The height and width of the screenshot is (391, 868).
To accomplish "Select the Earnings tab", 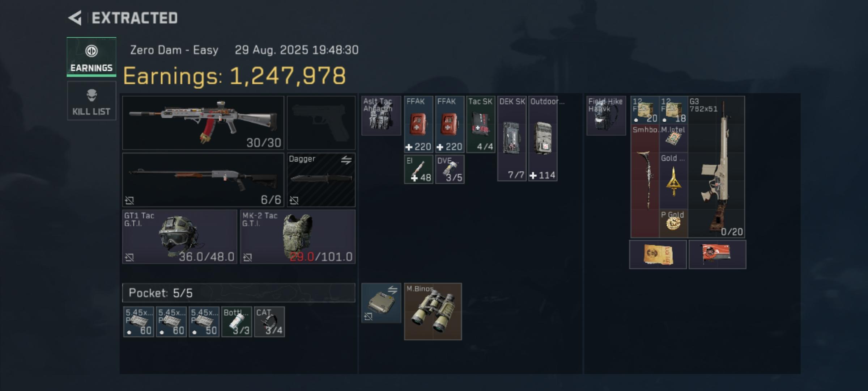I will 92,57.
